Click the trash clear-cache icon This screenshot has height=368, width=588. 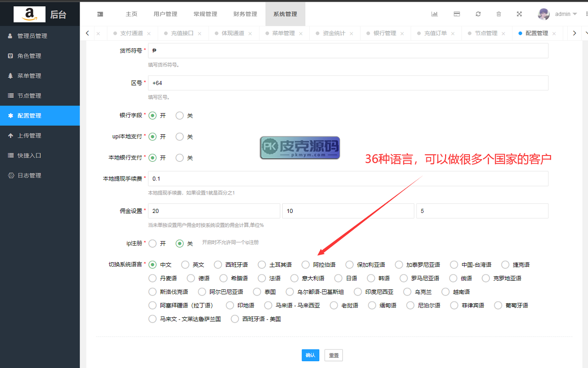click(x=499, y=14)
